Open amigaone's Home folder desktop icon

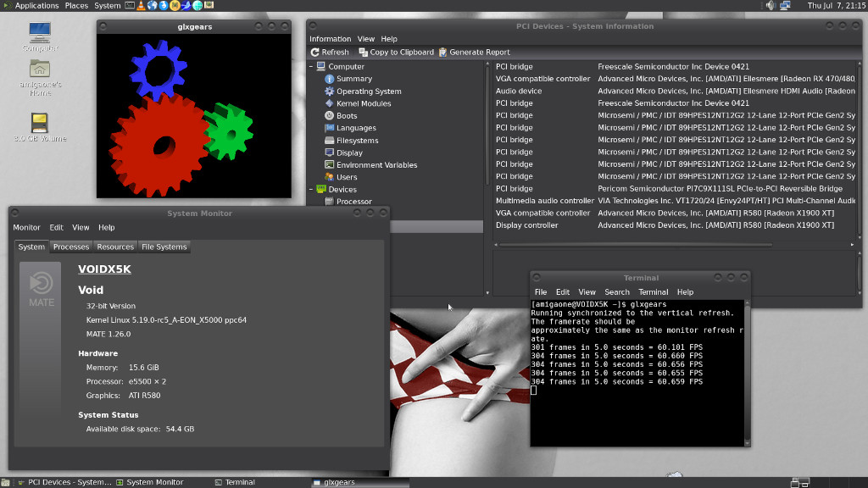(x=40, y=77)
